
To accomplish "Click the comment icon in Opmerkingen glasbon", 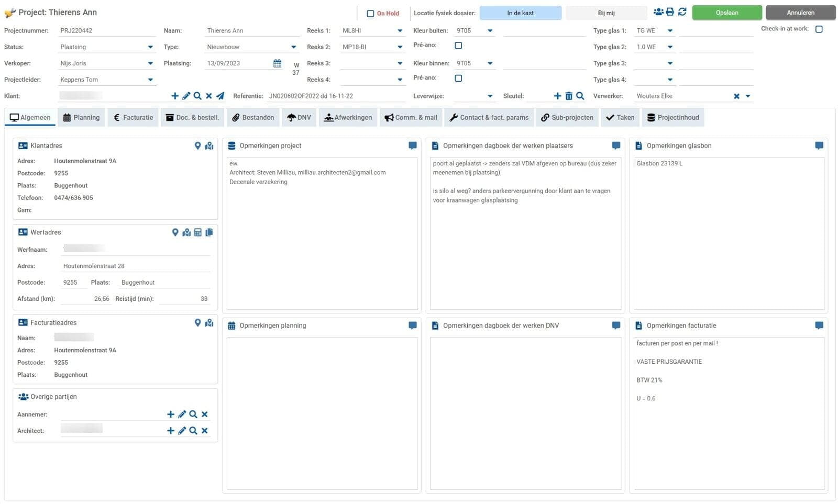I will [819, 145].
